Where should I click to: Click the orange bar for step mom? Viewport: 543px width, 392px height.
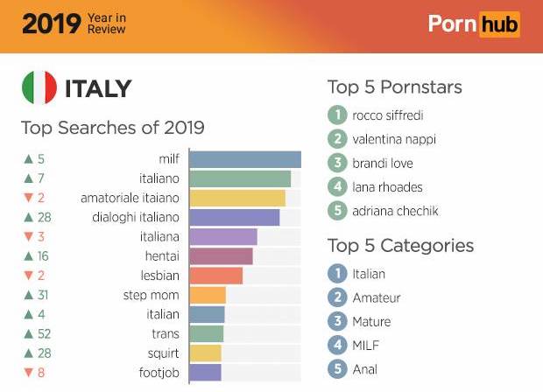pyautogui.click(x=208, y=295)
